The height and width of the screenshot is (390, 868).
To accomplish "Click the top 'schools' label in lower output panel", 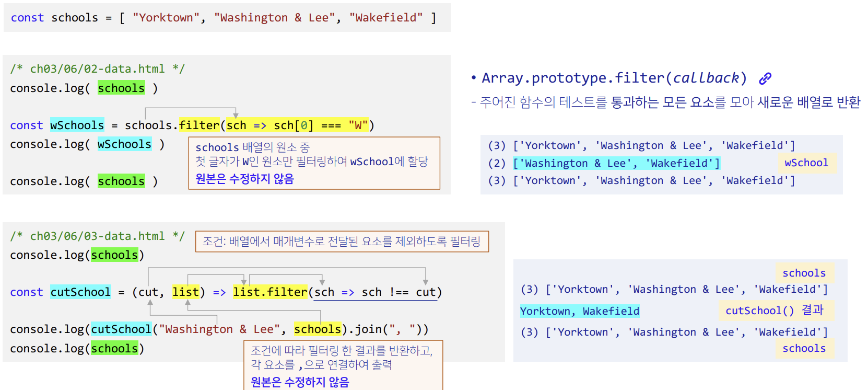I will pyautogui.click(x=804, y=273).
